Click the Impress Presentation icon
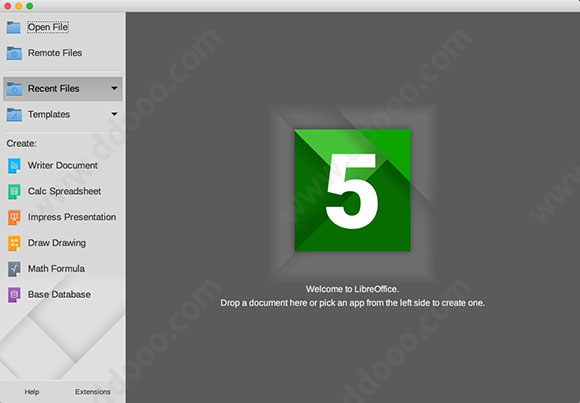The image size is (580, 403). (14, 217)
